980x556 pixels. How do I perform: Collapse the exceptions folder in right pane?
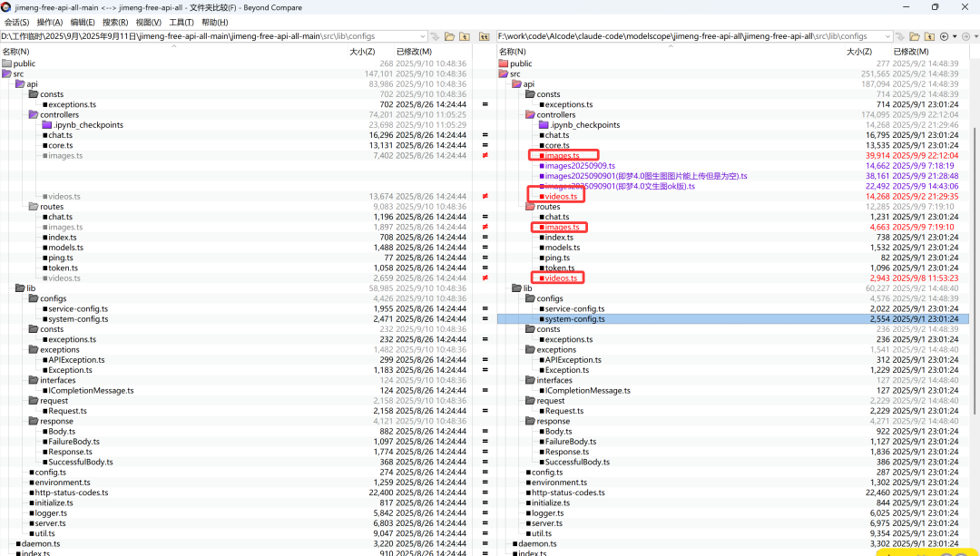(530, 350)
